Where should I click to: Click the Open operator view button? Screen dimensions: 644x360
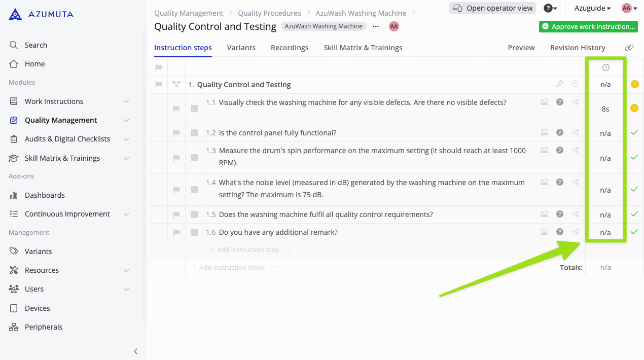pos(492,8)
